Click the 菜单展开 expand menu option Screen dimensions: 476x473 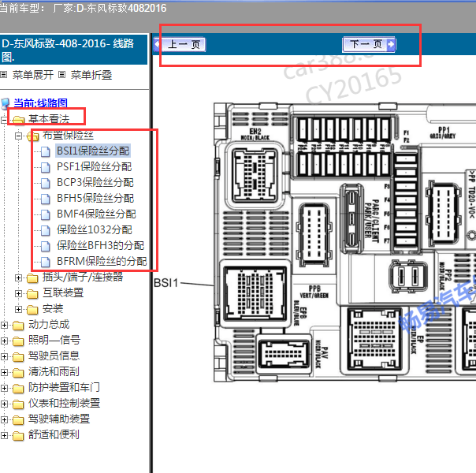point(33,75)
